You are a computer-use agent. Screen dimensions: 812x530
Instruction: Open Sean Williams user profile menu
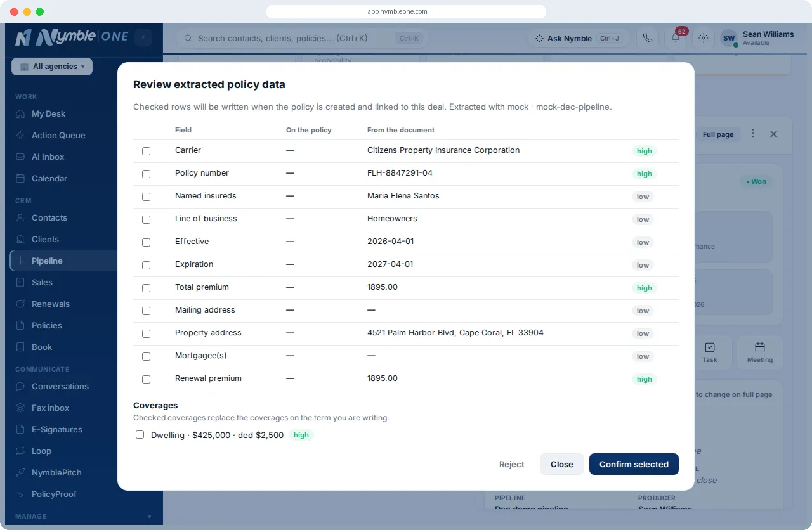click(757, 38)
